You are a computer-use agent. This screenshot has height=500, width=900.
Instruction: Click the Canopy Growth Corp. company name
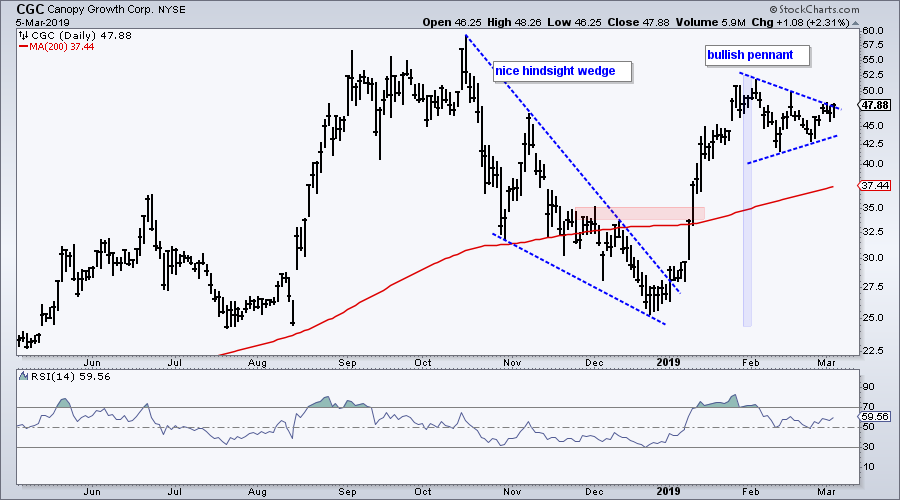(x=100, y=10)
